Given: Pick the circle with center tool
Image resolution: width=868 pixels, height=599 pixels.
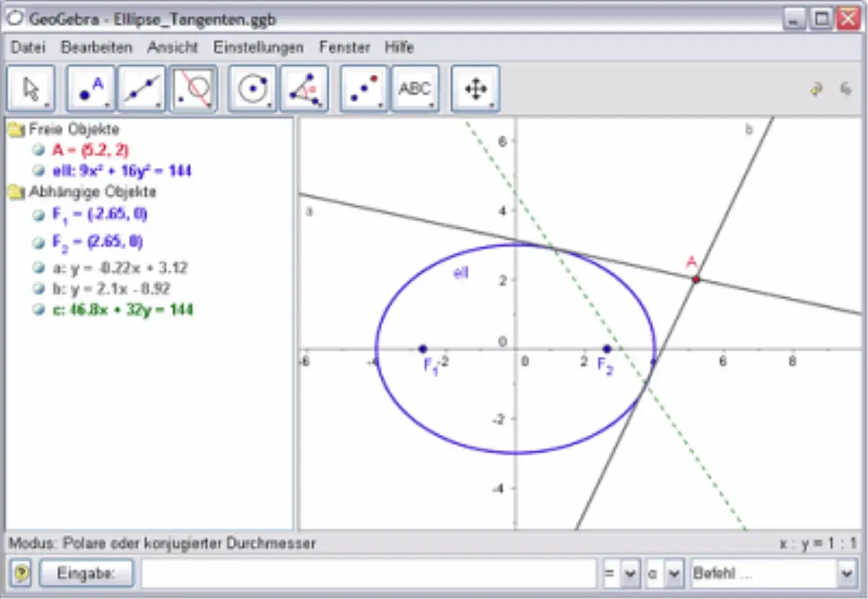Looking at the screenshot, I should [252, 89].
